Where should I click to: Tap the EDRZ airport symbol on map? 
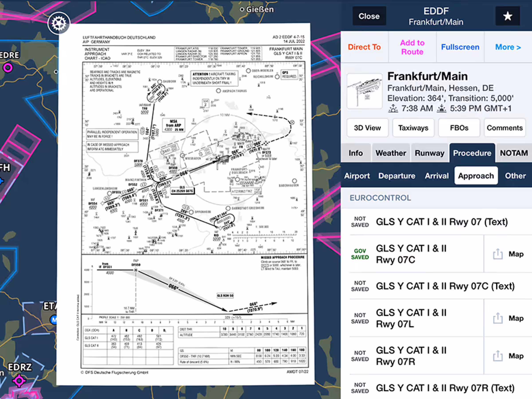pyautogui.click(x=19, y=380)
